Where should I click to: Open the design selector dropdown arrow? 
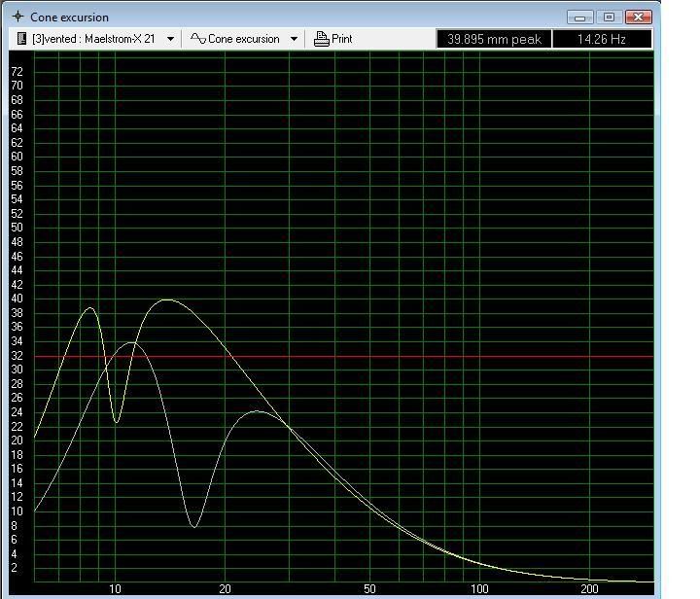pos(170,39)
